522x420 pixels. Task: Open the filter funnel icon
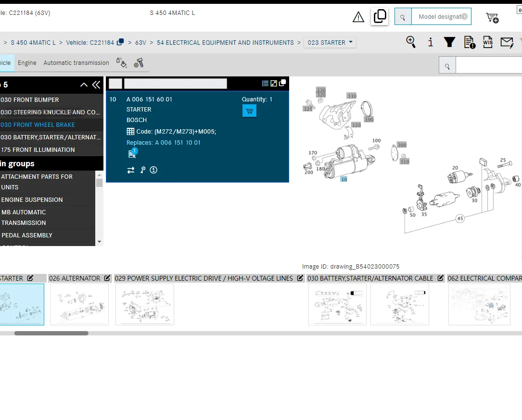[449, 42]
